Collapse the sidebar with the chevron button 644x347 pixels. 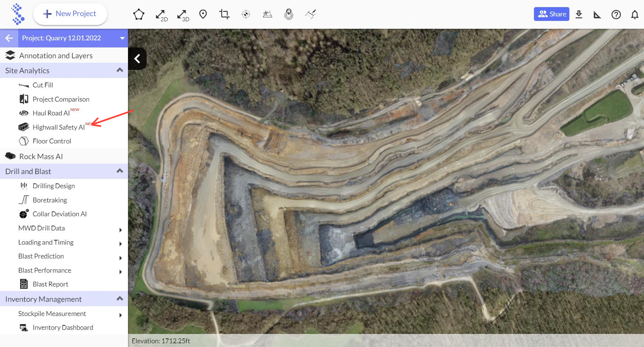click(137, 59)
